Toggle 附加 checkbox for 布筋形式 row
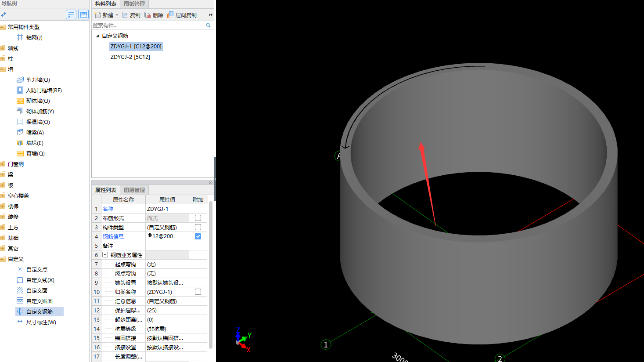The image size is (644, 362). coord(198,218)
